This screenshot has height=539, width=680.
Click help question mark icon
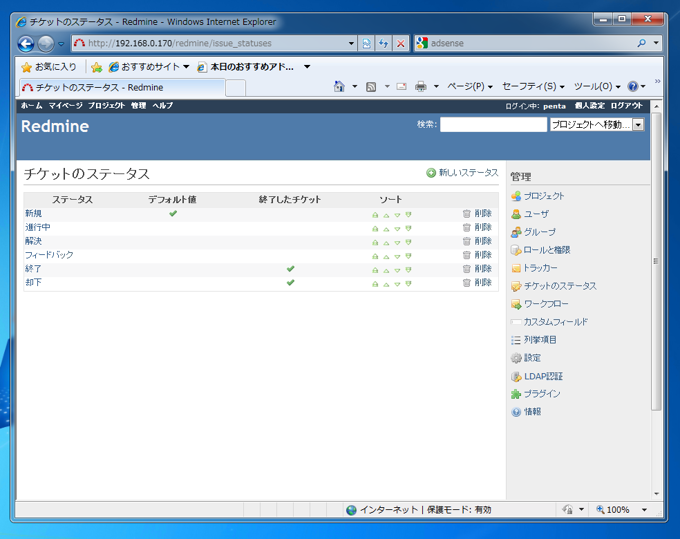633,86
